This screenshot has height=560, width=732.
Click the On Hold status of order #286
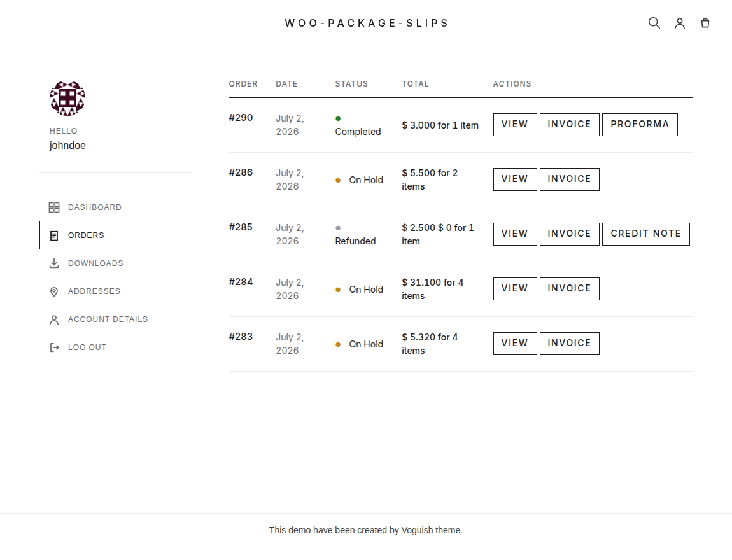366,180
